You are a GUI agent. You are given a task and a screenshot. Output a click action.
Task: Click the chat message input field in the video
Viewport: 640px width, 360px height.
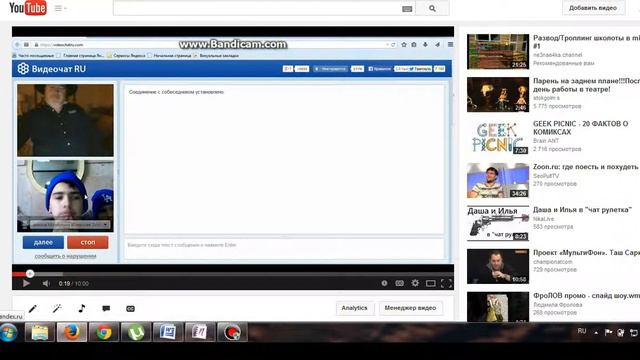[x=284, y=249]
